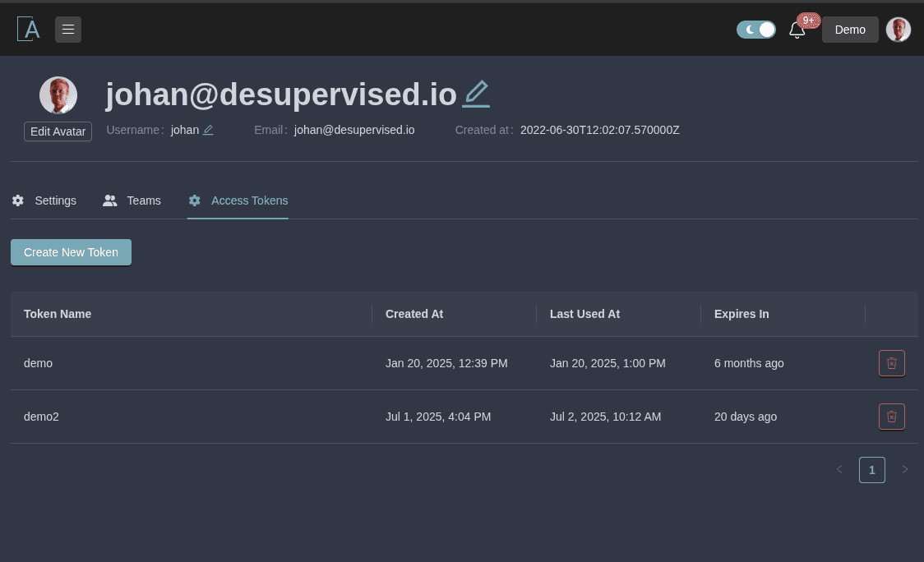Screen dimensions: 924x562
Task: Go to the previous token page
Action: 839,469
